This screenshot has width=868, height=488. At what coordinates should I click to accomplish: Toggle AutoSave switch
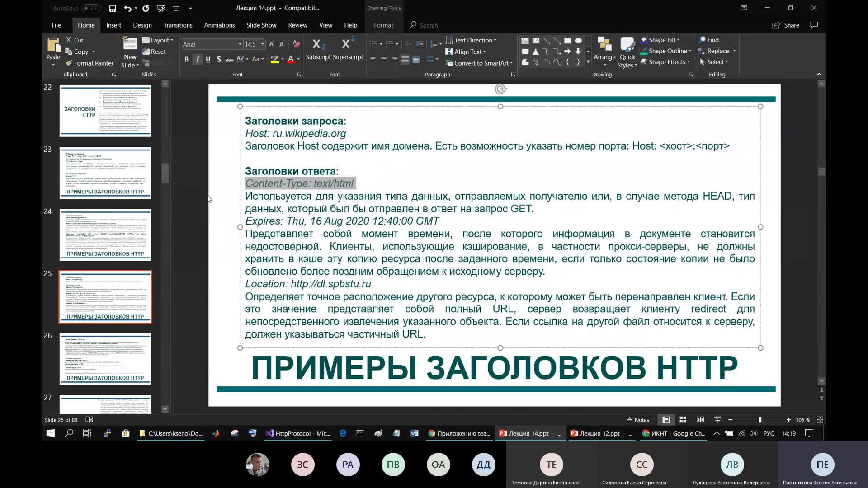click(x=90, y=8)
